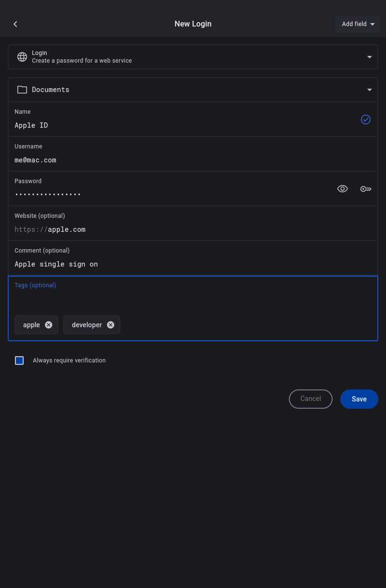Click the back arrow icon
This screenshot has width=386, height=588.
15,24
